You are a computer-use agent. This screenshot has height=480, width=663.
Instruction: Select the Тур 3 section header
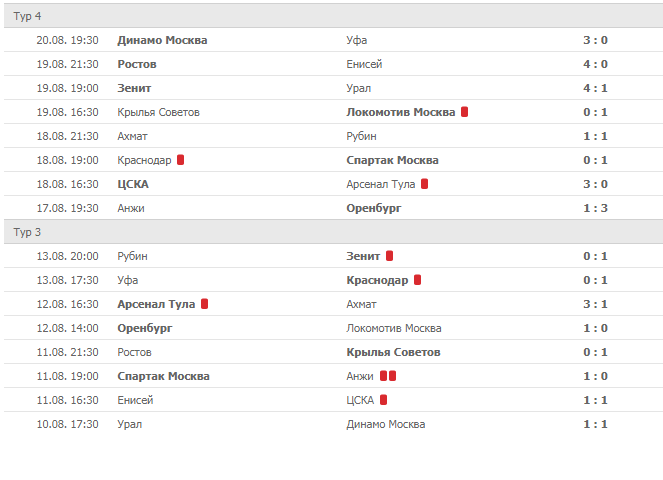pyautogui.click(x=27, y=233)
